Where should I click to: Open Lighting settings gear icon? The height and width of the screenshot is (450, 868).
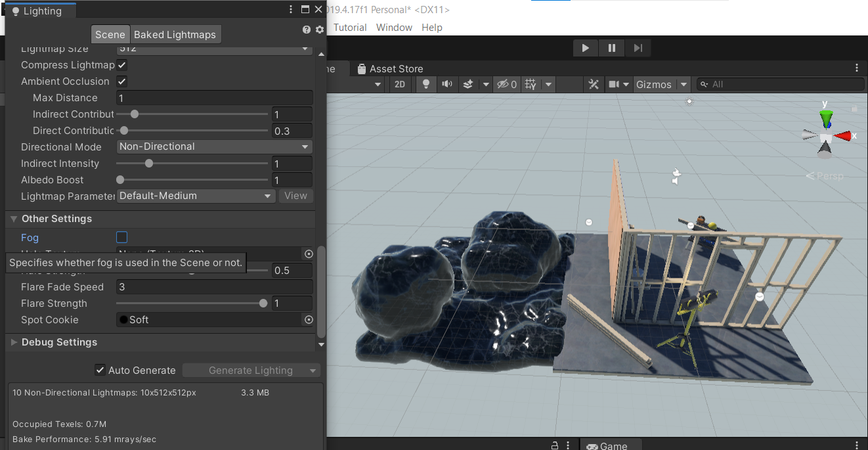(x=320, y=30)
